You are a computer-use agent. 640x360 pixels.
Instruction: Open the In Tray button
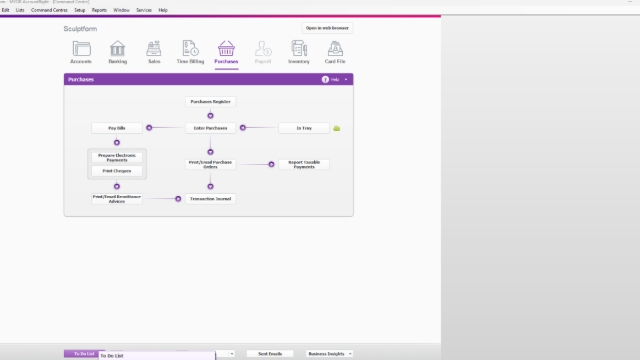coord(304,128)
